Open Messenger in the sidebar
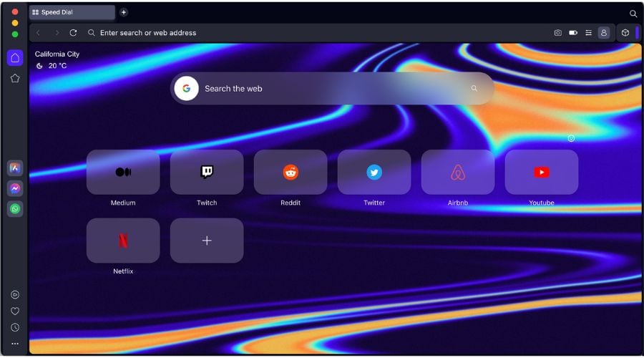 pyautogui.click(x=15, y=188)
